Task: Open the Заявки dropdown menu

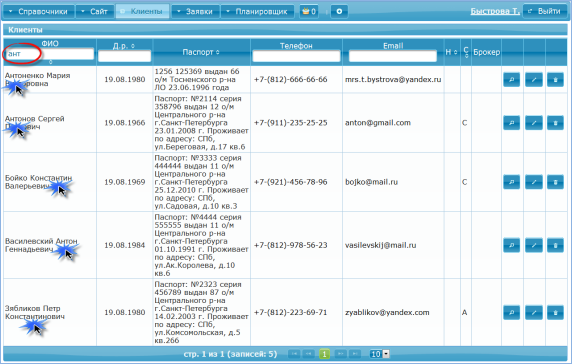Action: coord(195,11)
